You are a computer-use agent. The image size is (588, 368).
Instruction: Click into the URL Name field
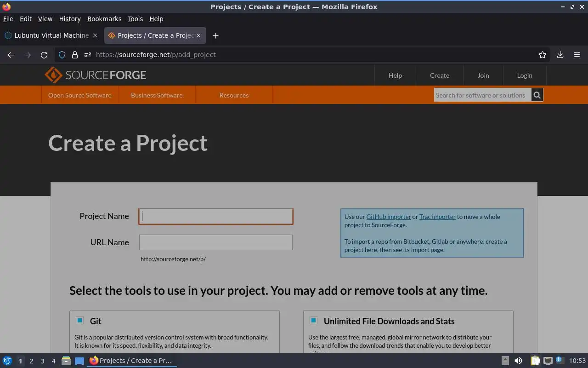[216, 242]
